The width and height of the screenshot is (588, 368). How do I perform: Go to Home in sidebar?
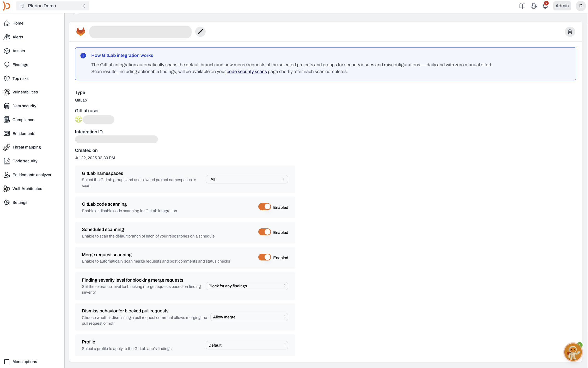click(x=18, y=23)
